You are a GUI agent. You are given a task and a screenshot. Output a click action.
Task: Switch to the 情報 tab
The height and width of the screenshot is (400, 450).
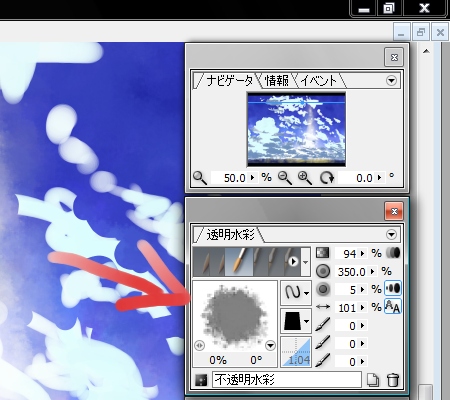click(277, 81)
